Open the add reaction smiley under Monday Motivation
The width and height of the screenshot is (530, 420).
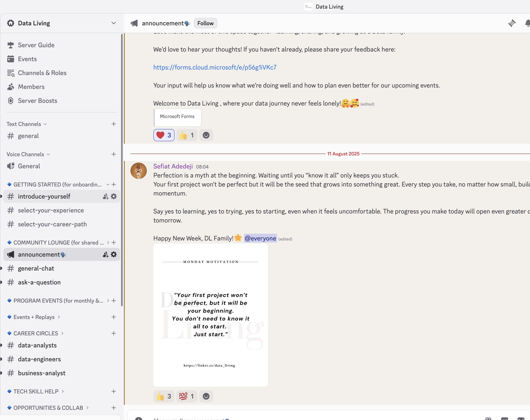[x=206, y=396]
